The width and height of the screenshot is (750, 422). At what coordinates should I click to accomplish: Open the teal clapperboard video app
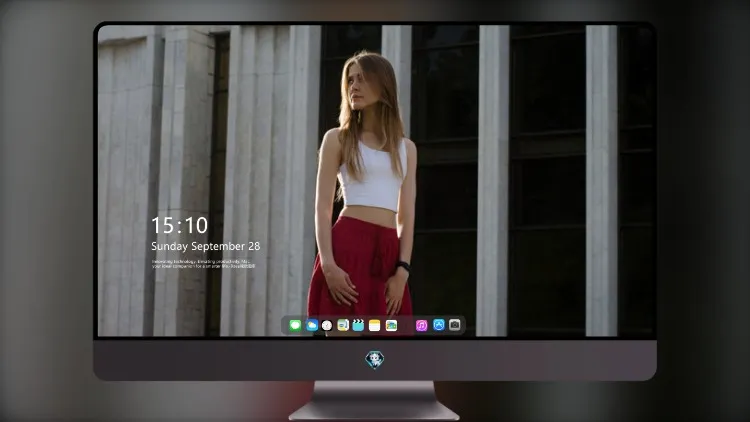tap(358, 325)
